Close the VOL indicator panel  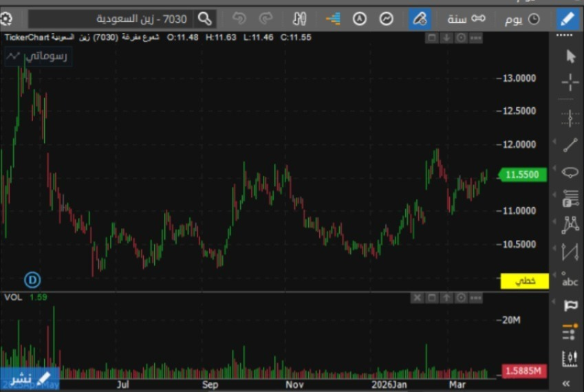click(x=417, y=298)
